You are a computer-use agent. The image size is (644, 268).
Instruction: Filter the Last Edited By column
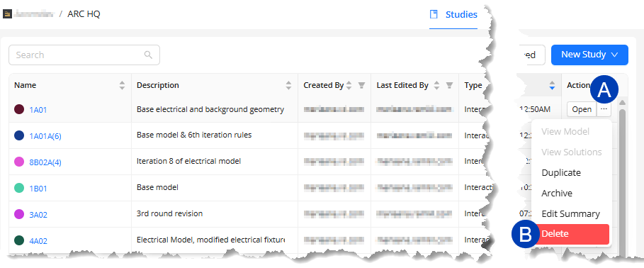point(450,86)
